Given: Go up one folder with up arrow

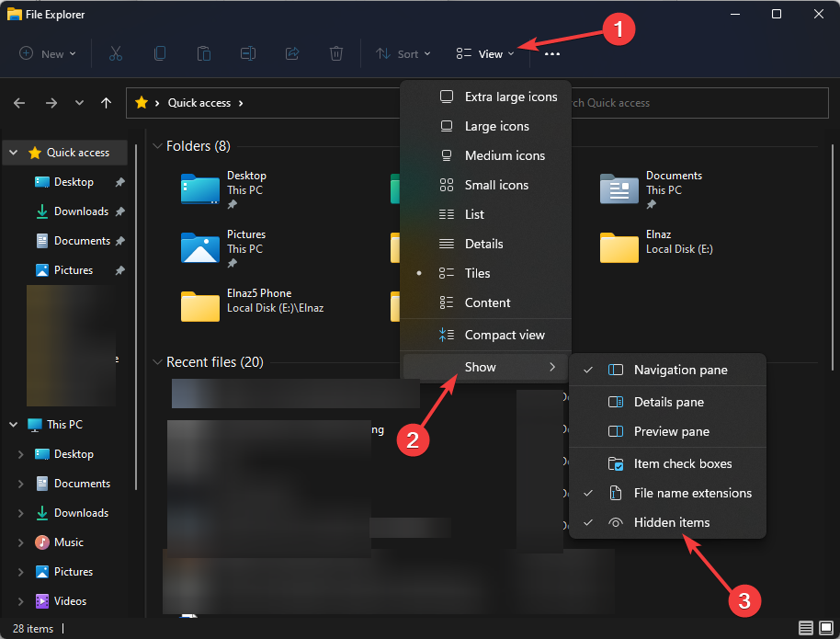Looking at the screenshot, I should coord(107,103).
